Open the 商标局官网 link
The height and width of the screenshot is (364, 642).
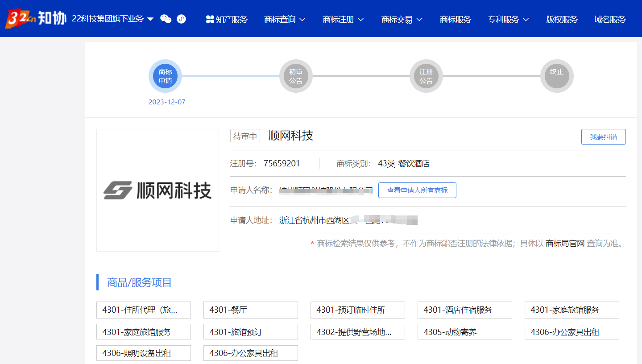565,244
